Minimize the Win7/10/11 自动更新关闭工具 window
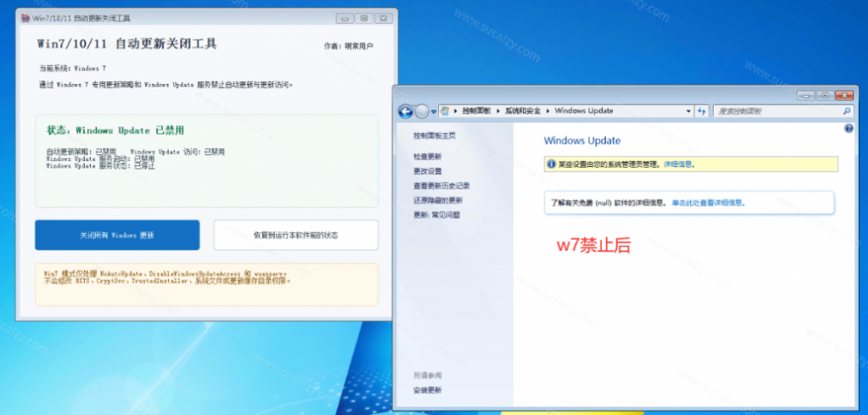Image resolution: width=868 pixels, height=415 pixels. click(x=344, y=19)
